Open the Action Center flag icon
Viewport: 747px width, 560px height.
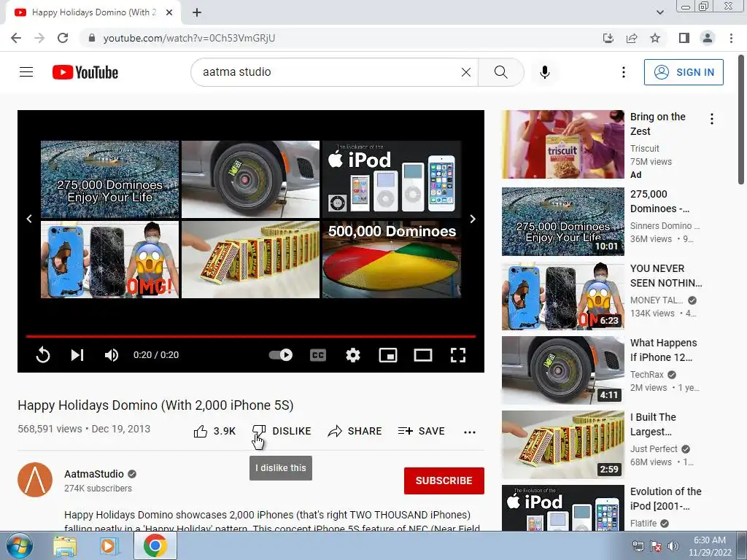655,546
